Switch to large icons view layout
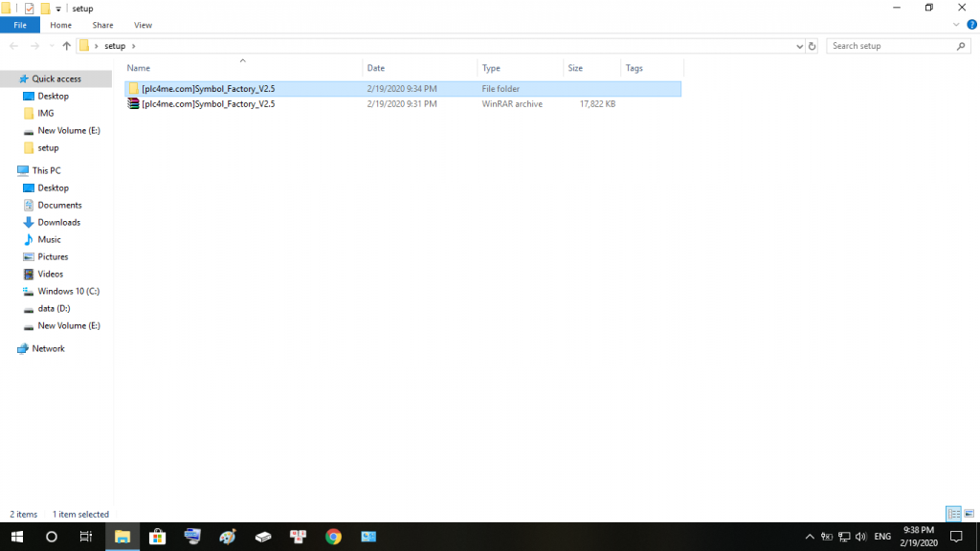This screenshot has height=551, width=980. (969, 514)
